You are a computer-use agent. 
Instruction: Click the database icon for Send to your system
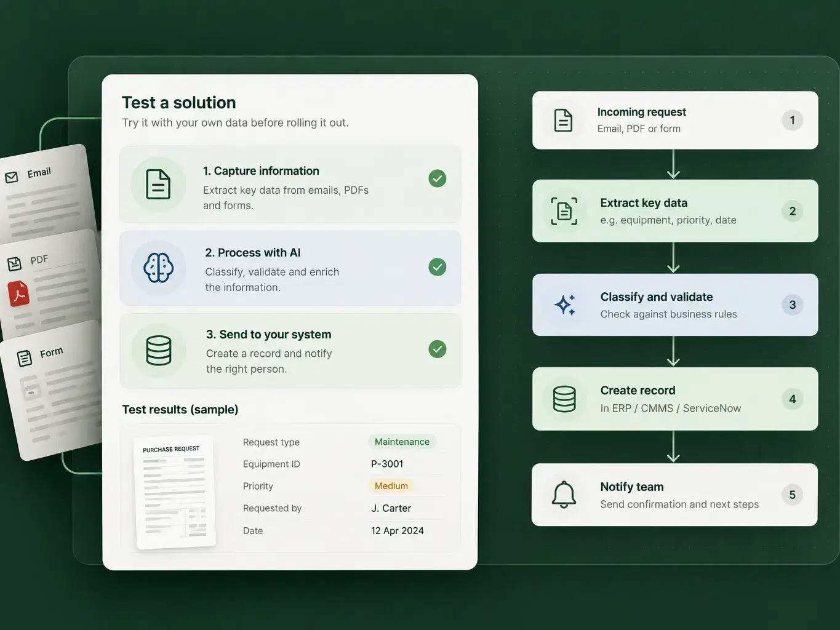(159, 350)
